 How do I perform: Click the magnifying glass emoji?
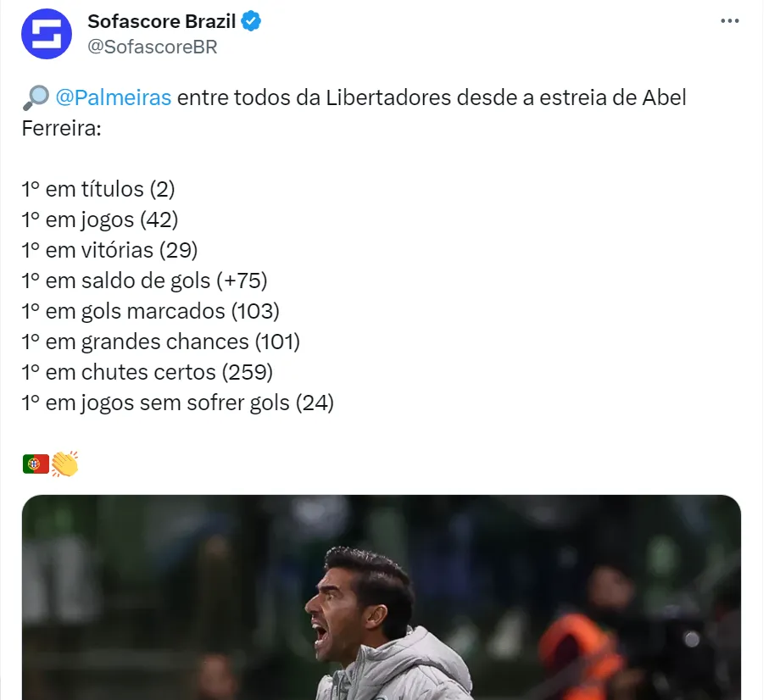pyautogui.click(x=35, y=98)
